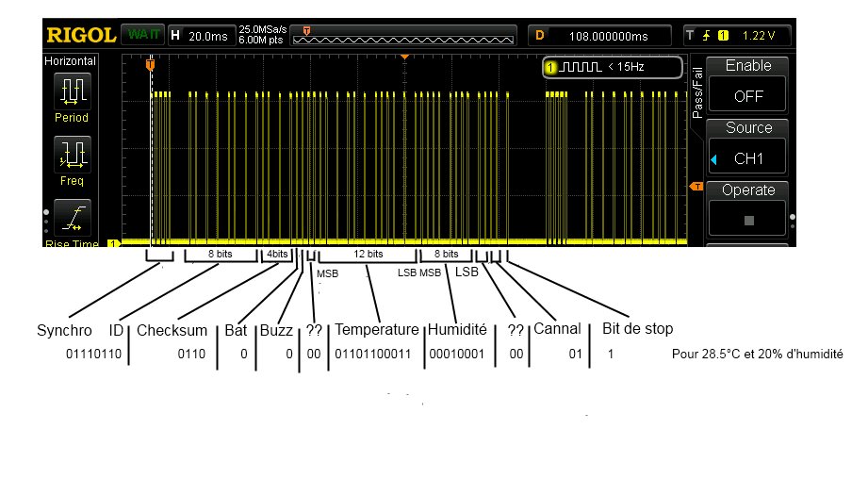Click the ID binary value 01110110
Image resolution: width=868 pixels, height=479 pixels.
[93, 354]
